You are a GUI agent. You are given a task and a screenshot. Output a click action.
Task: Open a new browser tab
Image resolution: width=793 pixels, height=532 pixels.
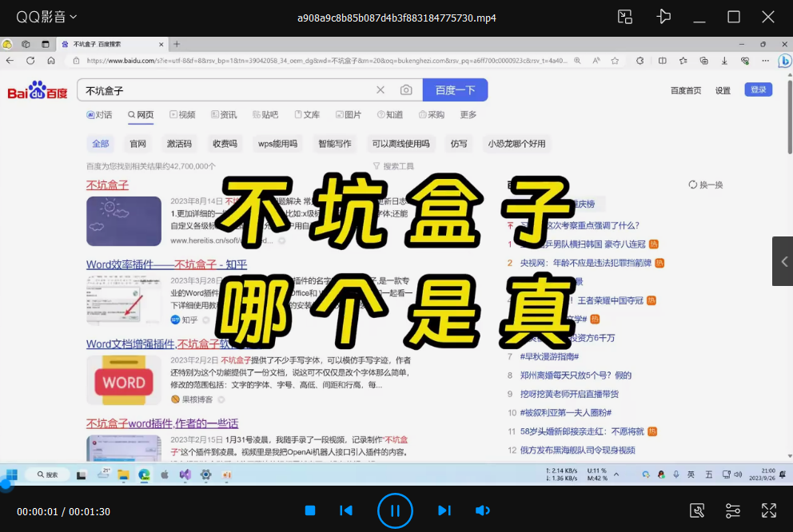pos(177,45)
